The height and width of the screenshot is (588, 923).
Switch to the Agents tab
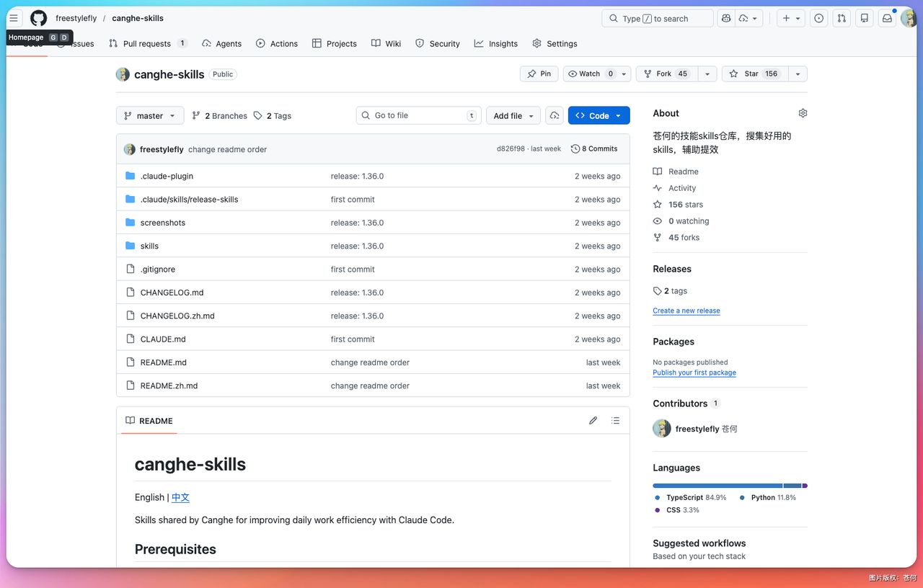222,43
